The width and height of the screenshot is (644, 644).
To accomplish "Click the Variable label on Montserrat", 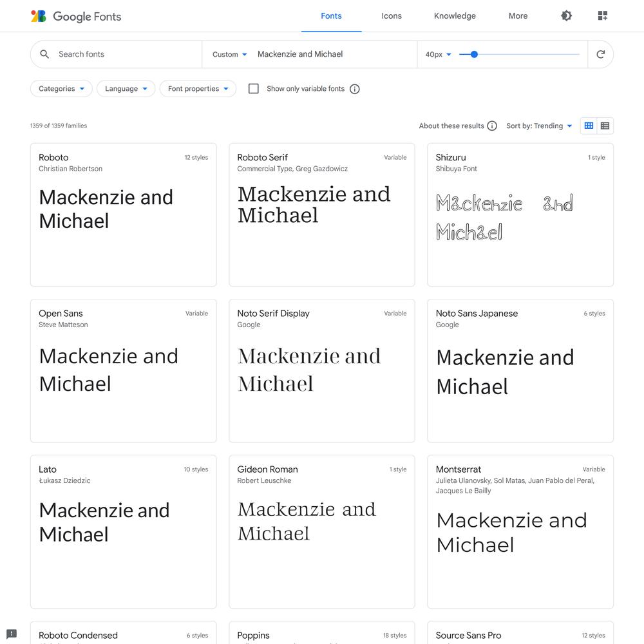I will click(594, 469).
